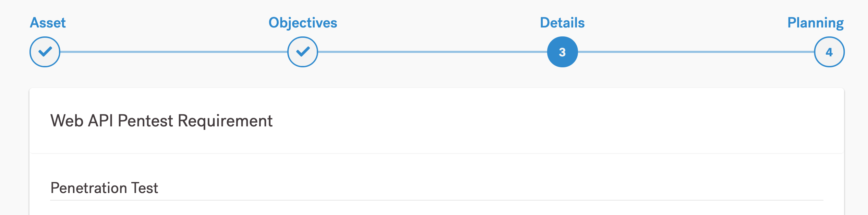Click progress line between Details and Planning

[x=696, y=52]
